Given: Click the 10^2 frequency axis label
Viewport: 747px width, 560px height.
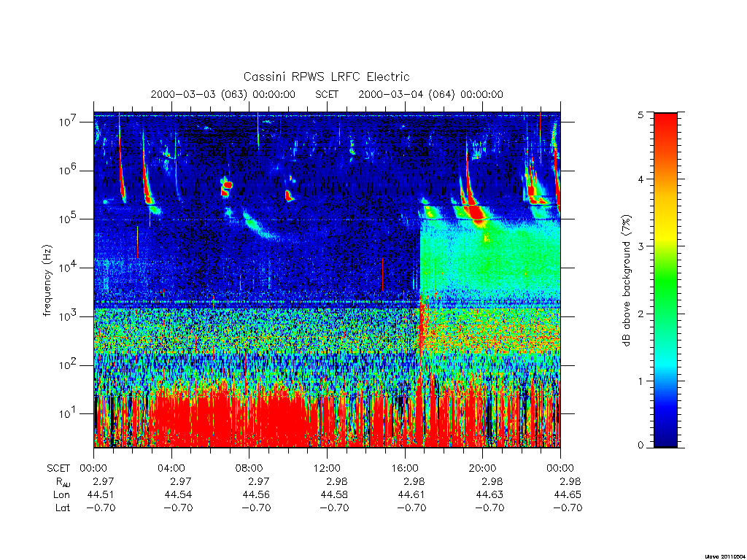Looking at the screenshot, I should coord(69,365).
